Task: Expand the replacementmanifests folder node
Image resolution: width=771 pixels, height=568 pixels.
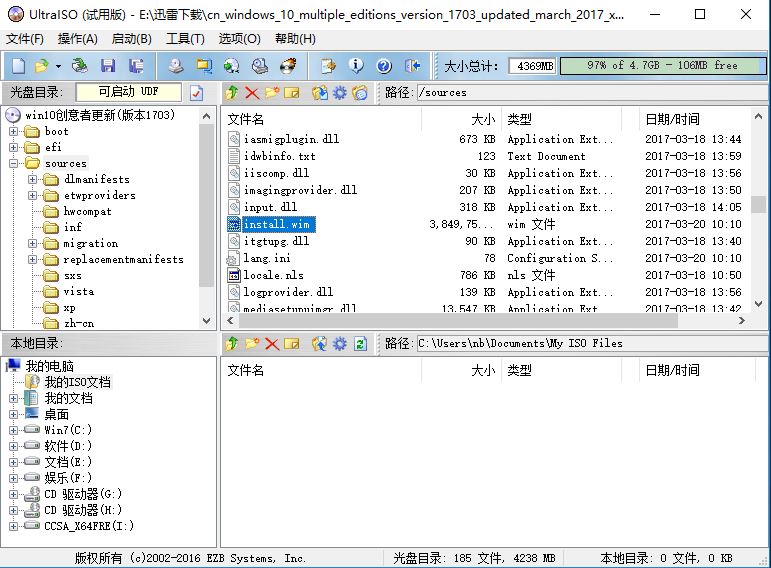Action: tap(32, 259)
